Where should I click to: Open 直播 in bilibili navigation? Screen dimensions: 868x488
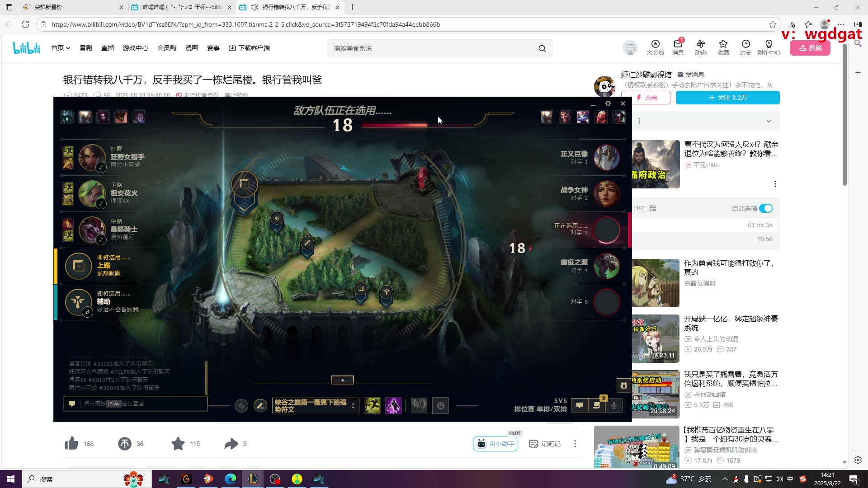pos(108,48)
